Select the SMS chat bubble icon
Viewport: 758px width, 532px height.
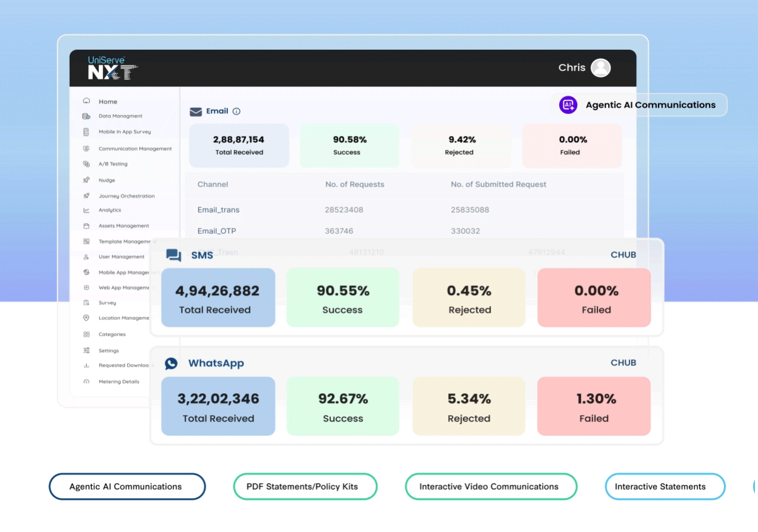coord(173,255)
